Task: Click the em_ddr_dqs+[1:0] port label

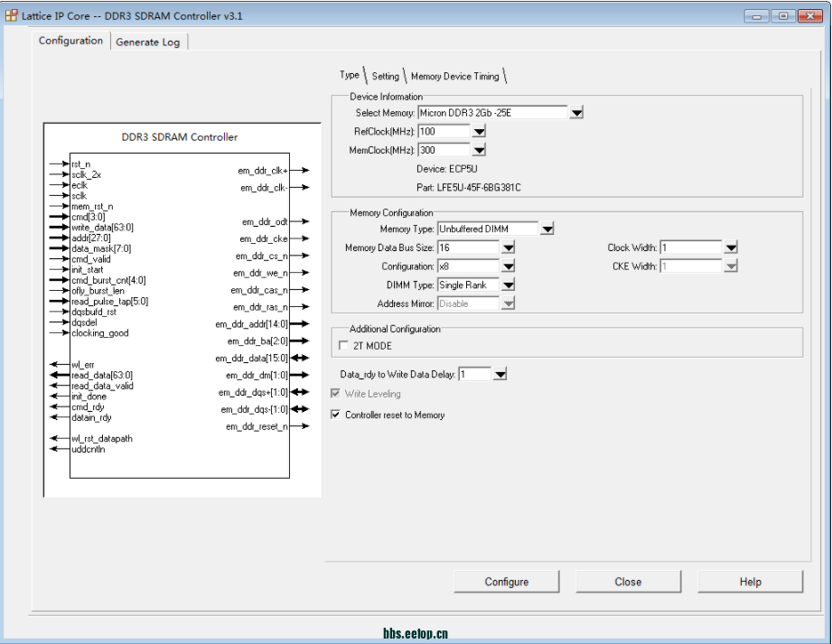Action: [253, 392]
